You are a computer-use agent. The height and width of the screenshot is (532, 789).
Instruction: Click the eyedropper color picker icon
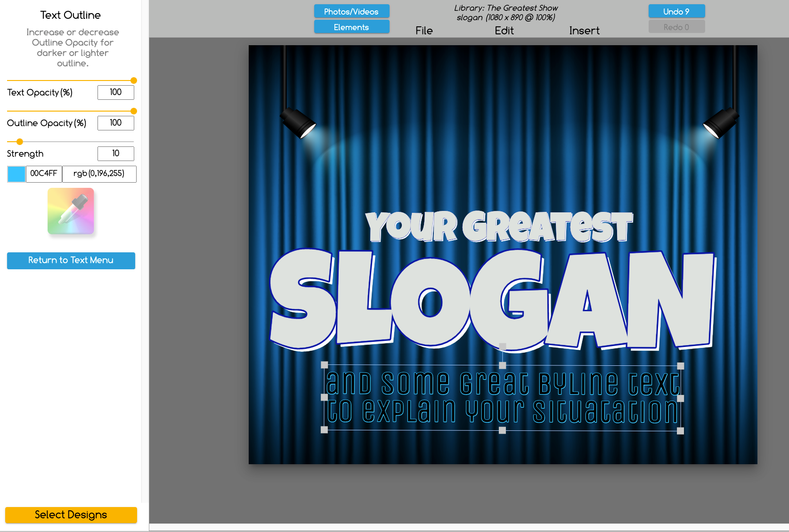tap(71, 211)
